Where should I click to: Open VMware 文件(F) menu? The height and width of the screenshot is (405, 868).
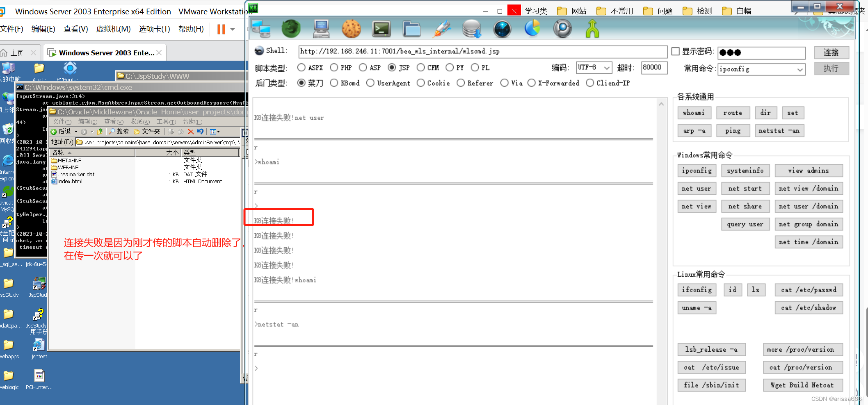pyautogui.click(x=12, y=29)
